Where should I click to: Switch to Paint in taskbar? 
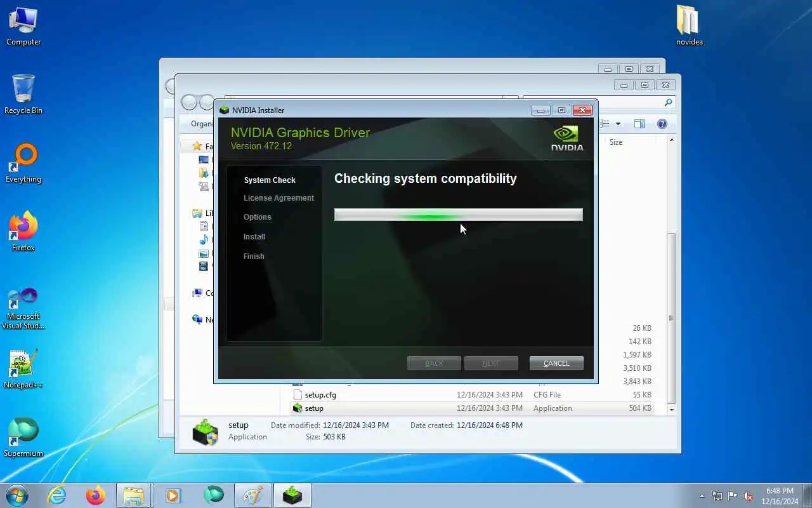click(x=253, y=495)
